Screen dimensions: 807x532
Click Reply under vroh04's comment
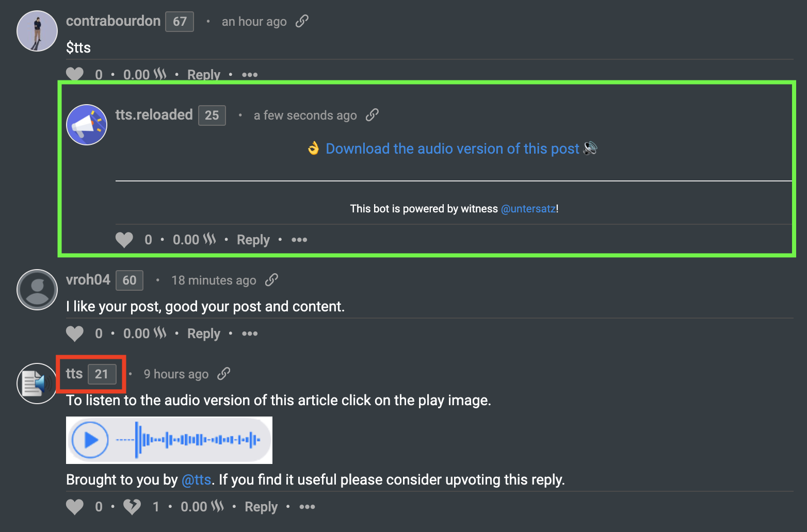coord(203,333)
